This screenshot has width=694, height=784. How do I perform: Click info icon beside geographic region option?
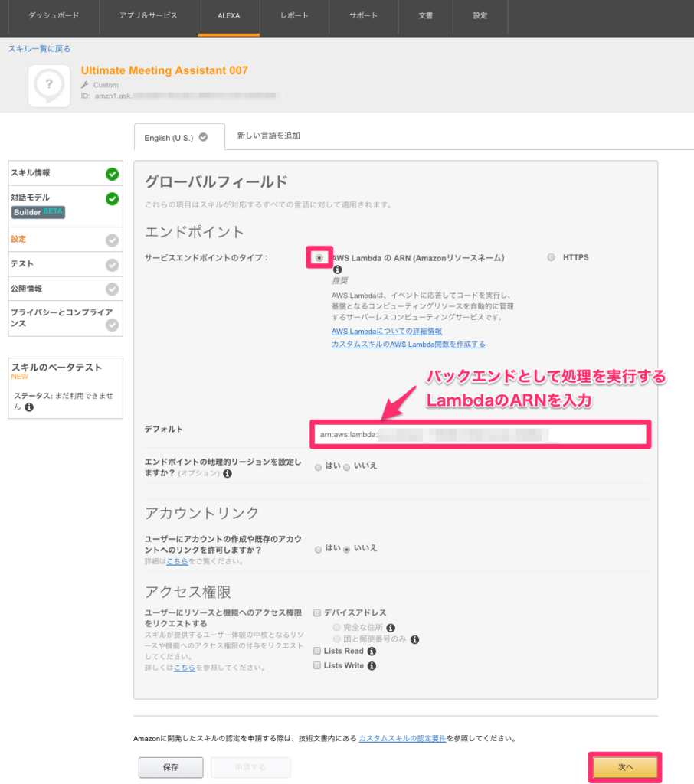coord(228,473)
